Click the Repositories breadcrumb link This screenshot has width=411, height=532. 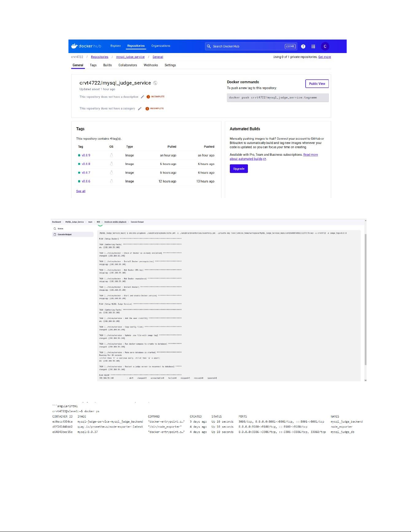100,57
